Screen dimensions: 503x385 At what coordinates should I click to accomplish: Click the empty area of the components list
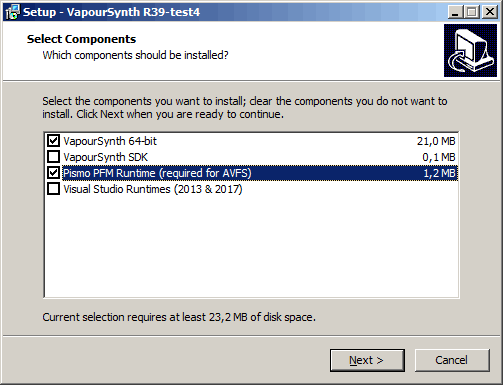(251, 247)
